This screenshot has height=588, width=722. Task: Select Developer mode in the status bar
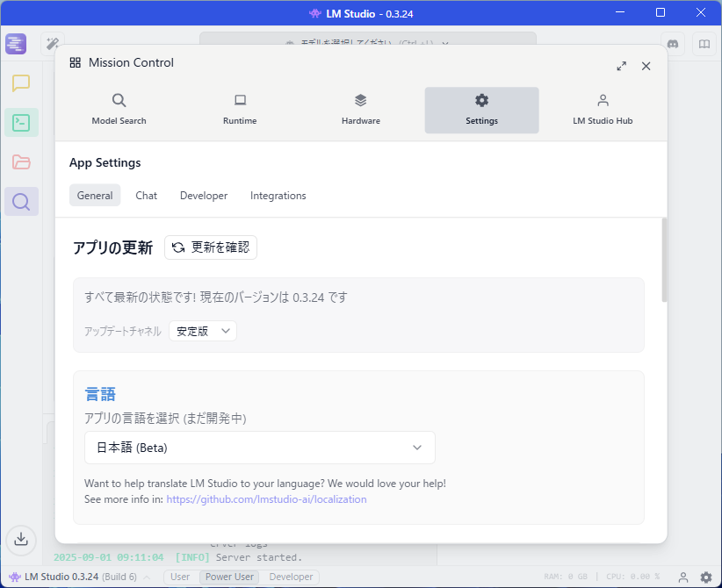(291, 577)
